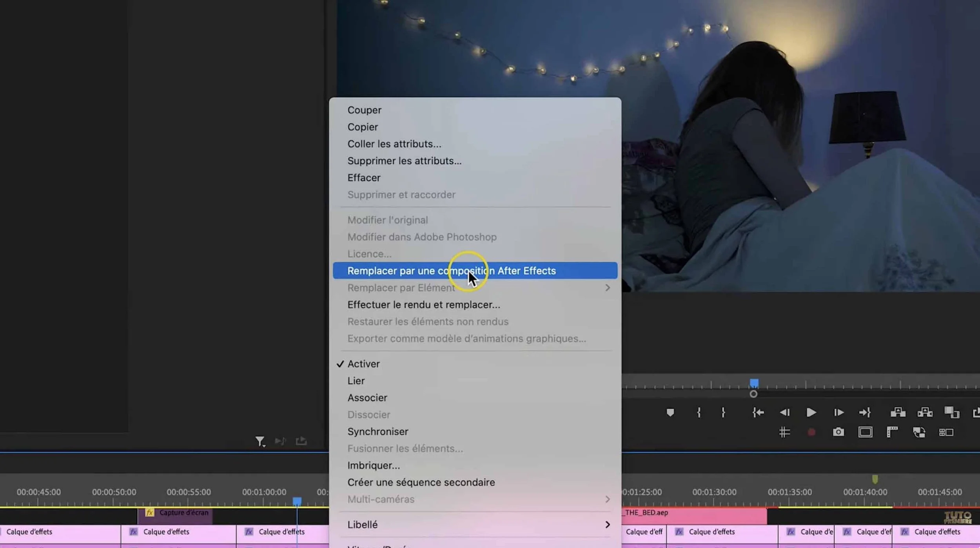Click the Mark Out icon
Screen dimensions: 980x548
click(724, 412)
